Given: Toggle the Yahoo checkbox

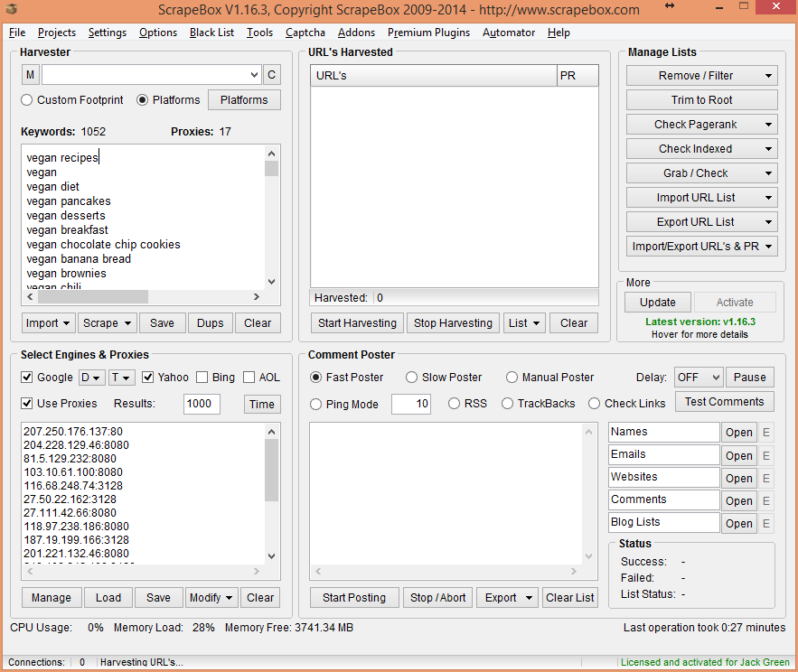Looking at the screenshot, I should click(x=147, y=378).
